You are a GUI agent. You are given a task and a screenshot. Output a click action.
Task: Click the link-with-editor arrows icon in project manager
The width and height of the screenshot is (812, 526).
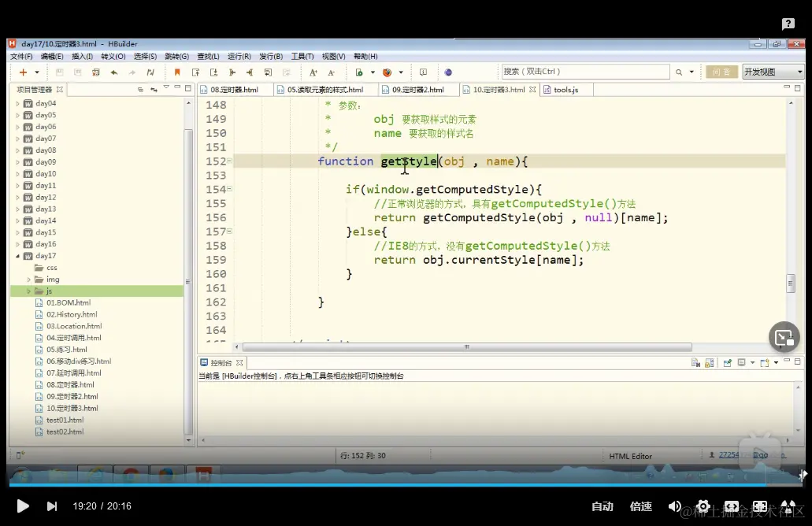[154, 90]
